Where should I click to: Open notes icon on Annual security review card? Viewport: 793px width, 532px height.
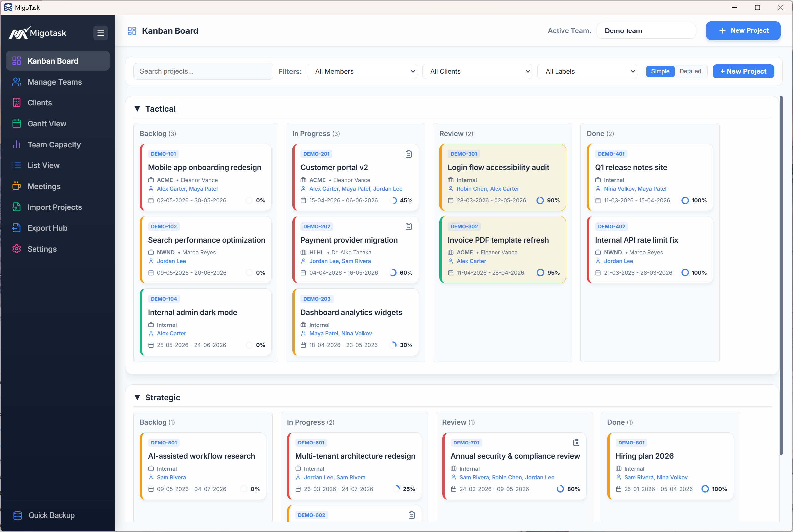coord(576,443)
